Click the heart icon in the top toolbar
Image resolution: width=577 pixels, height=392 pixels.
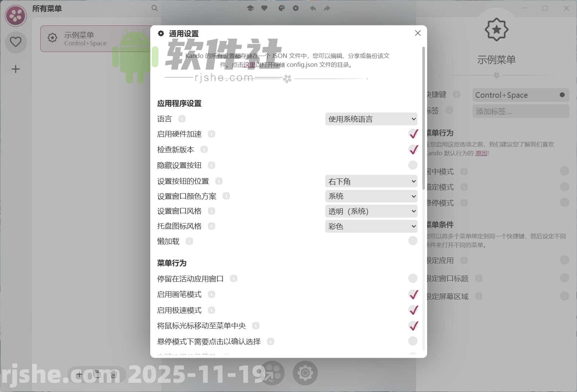click(265, 8)
